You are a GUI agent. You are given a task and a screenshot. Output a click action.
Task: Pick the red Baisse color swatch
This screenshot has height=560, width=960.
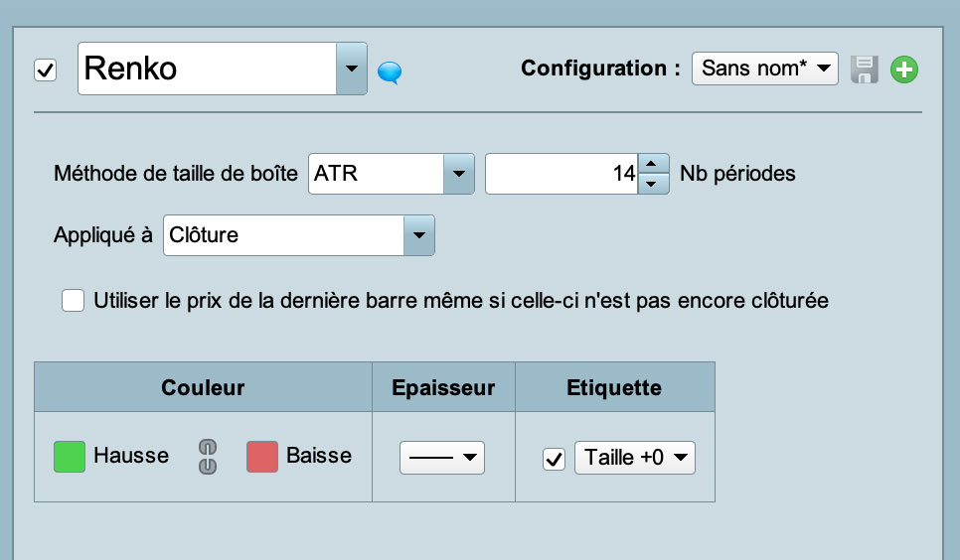(262, 457)
